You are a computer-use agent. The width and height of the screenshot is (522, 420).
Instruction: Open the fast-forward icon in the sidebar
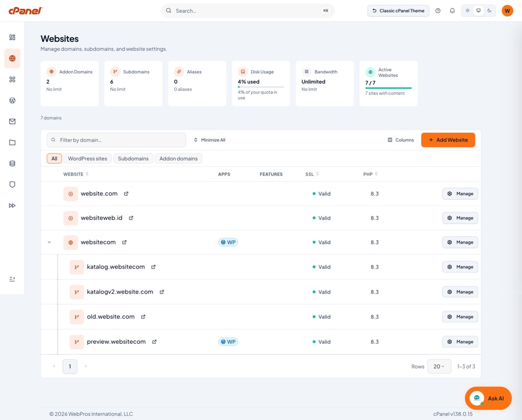click(12, 205)
